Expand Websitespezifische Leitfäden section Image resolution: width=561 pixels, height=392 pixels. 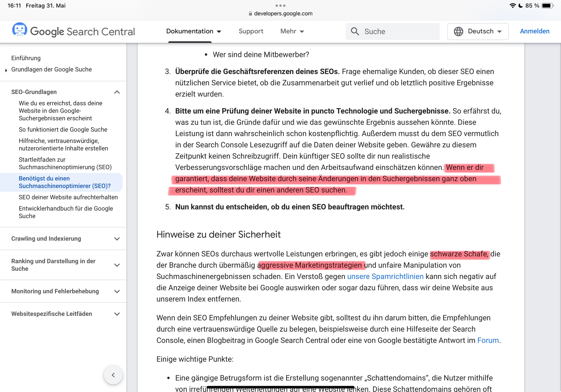click(x=117, y=314)
